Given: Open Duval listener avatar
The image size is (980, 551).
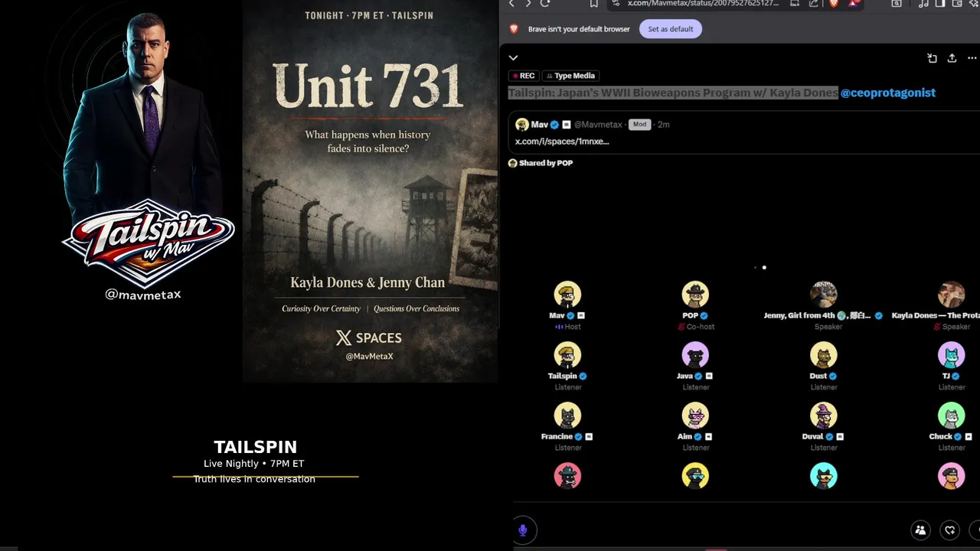Looking at the screenshot, I should [x=824, y=416].
